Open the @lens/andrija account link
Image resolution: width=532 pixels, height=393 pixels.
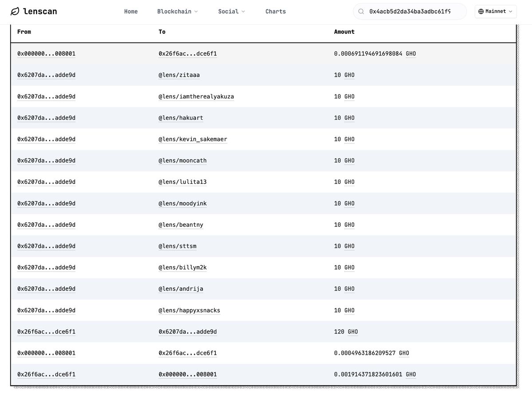click(181, 288)
